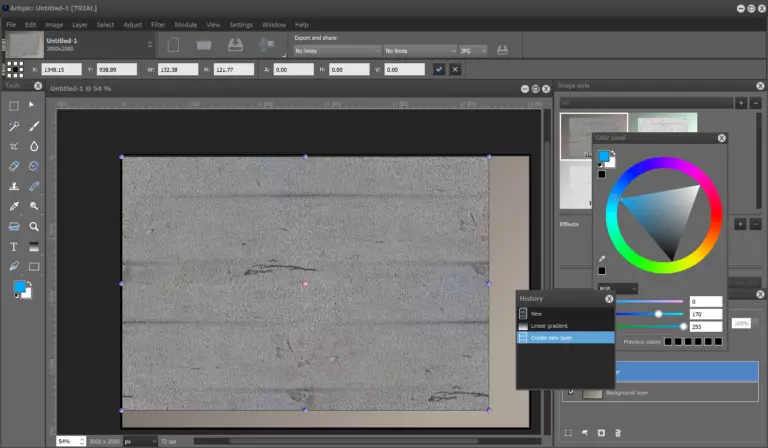
Task: Add image style with plus button
Action: click(740, 103)
